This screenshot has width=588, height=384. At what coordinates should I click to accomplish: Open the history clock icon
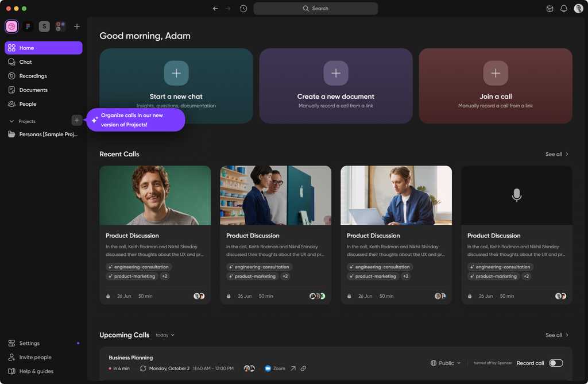pos(243,8)
